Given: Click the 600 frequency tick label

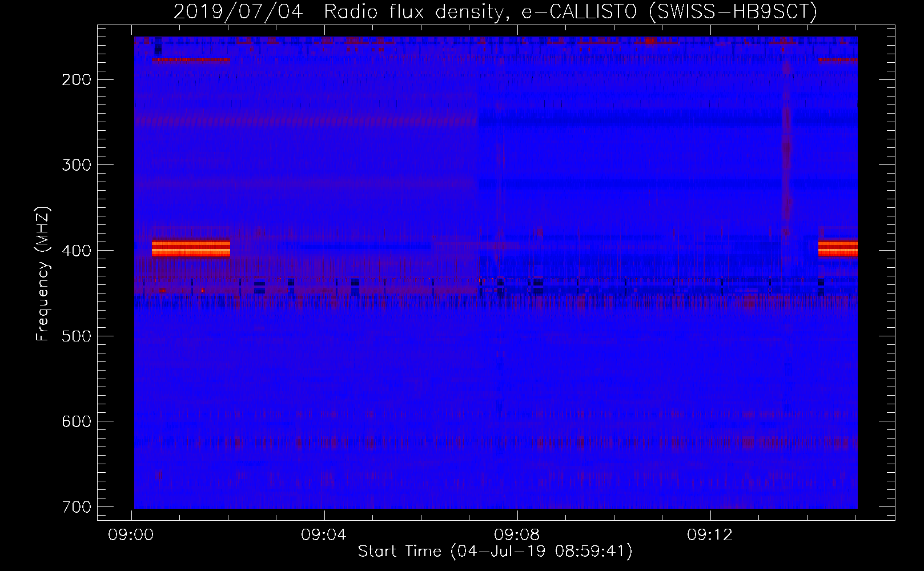Looking at the screenshot, I should pyautogui.click(x=76, y=421).
